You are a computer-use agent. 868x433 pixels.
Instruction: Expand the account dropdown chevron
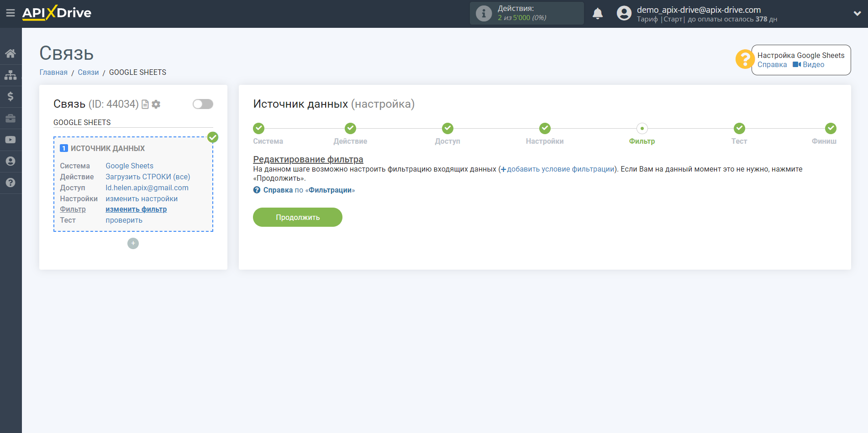coord(857,14)
